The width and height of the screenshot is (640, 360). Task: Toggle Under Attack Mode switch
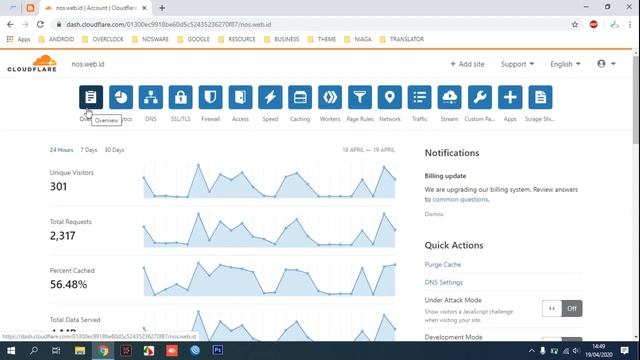562,309
